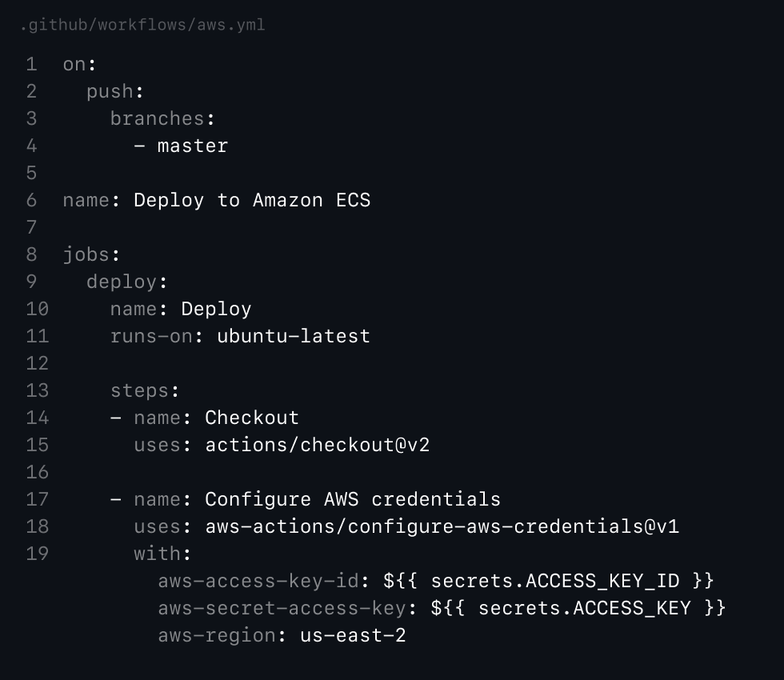Place cursor on the 'deploy' job key
This screenshot has height=680, width=784.
tap(121, 282)
